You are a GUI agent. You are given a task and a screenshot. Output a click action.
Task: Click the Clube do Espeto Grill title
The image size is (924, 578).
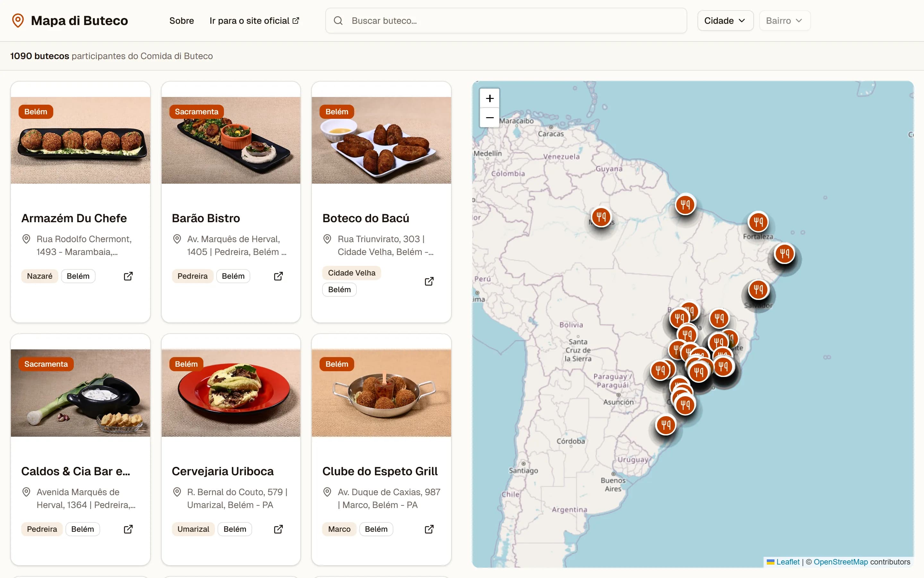coord(380,471)
